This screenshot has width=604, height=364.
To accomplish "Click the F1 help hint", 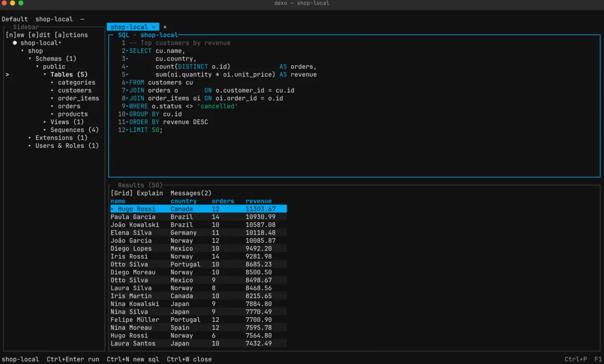I will point(598,359).
